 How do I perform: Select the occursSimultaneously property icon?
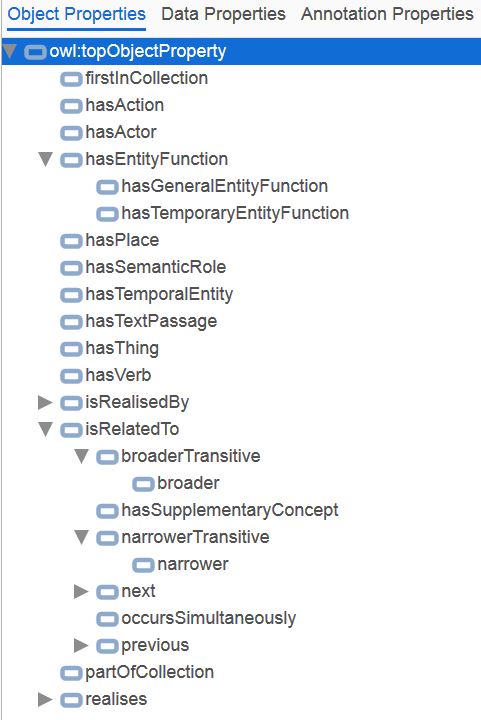107,619
